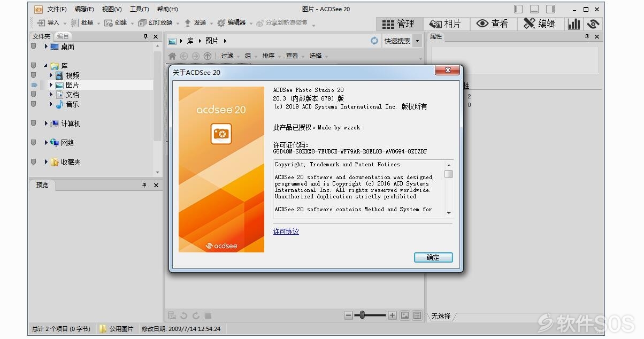Expand the 收藏夹 tree node
This screenshot has height=339, width=644.
tap(46, 162)
